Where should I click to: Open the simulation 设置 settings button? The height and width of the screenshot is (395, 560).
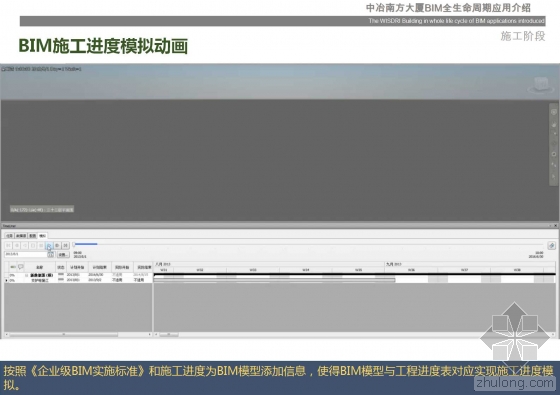[63, 255]
